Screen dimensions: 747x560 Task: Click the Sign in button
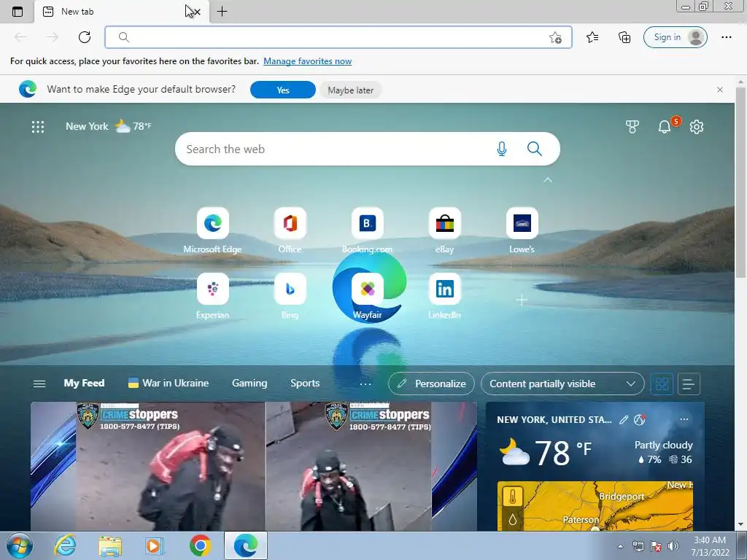tap(675, 37)
